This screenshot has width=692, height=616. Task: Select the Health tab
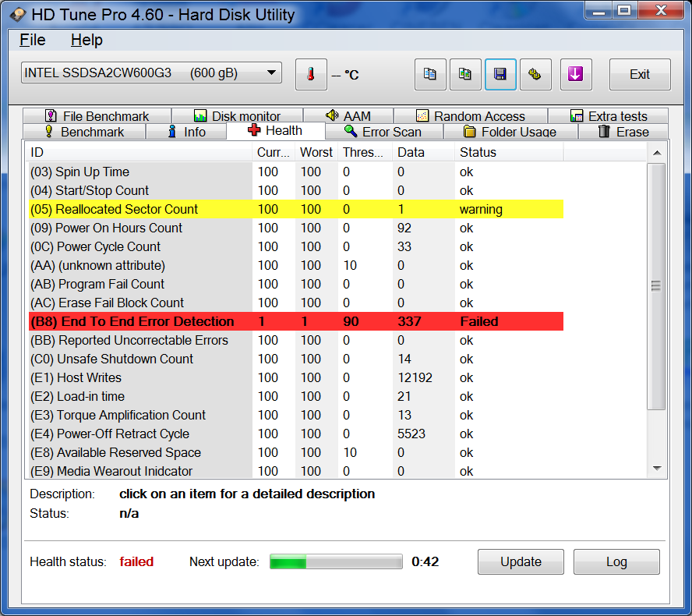click(x=275, y=131)
